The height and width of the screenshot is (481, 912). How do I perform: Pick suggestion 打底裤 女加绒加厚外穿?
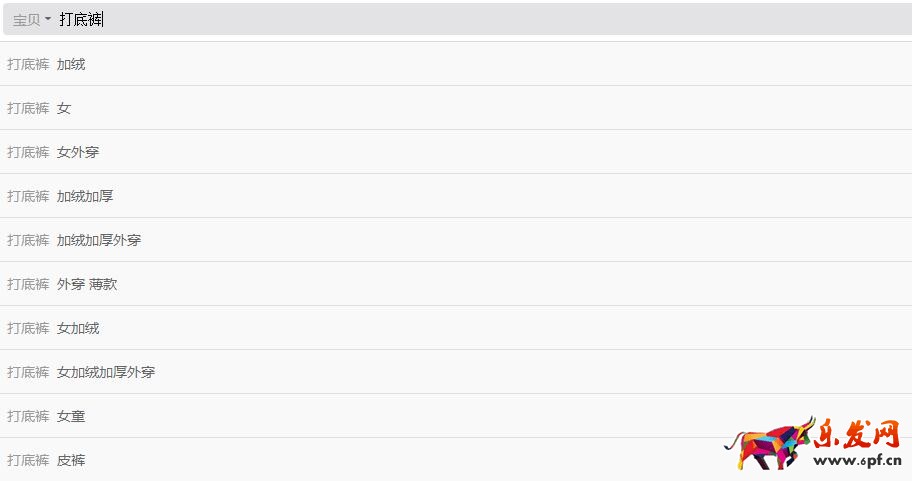pos(456,372)
